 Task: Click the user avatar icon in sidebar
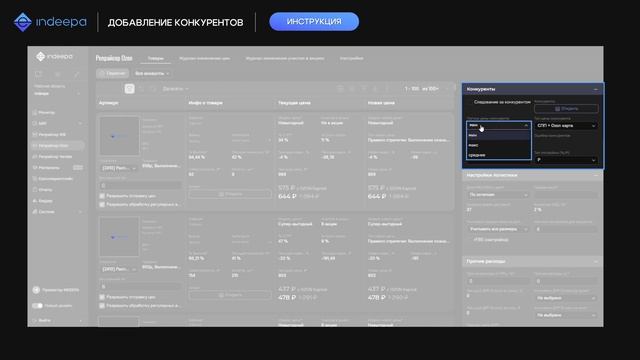click(x=36, y=290)
